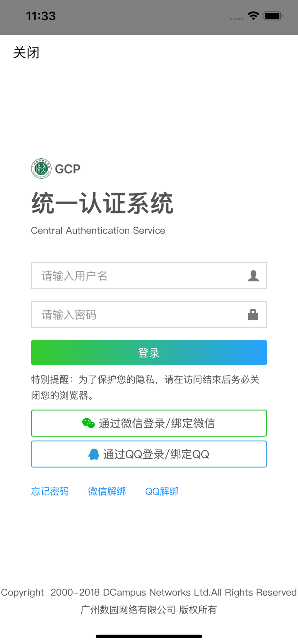Tap the battery icon in status bar

coord(273,16)
